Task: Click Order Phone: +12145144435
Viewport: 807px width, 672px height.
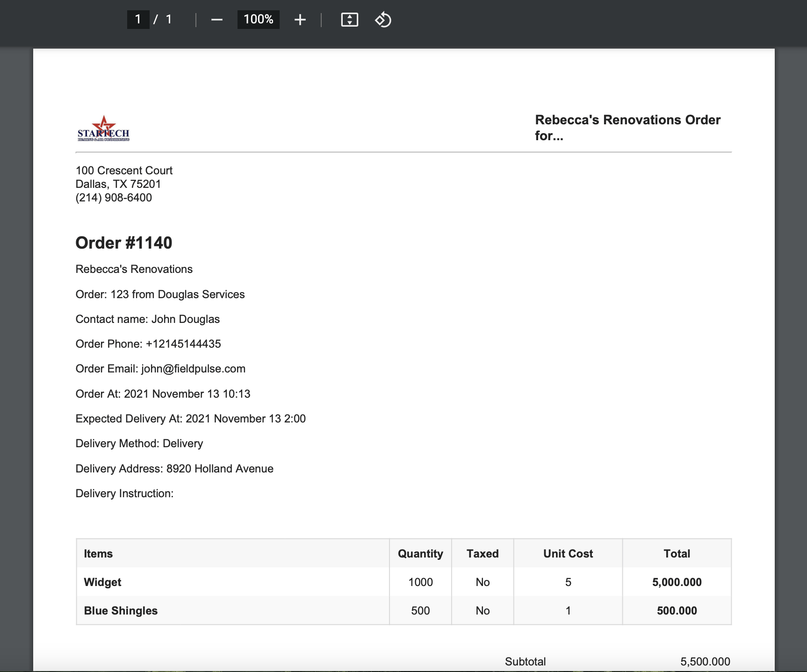Action: 148,344
